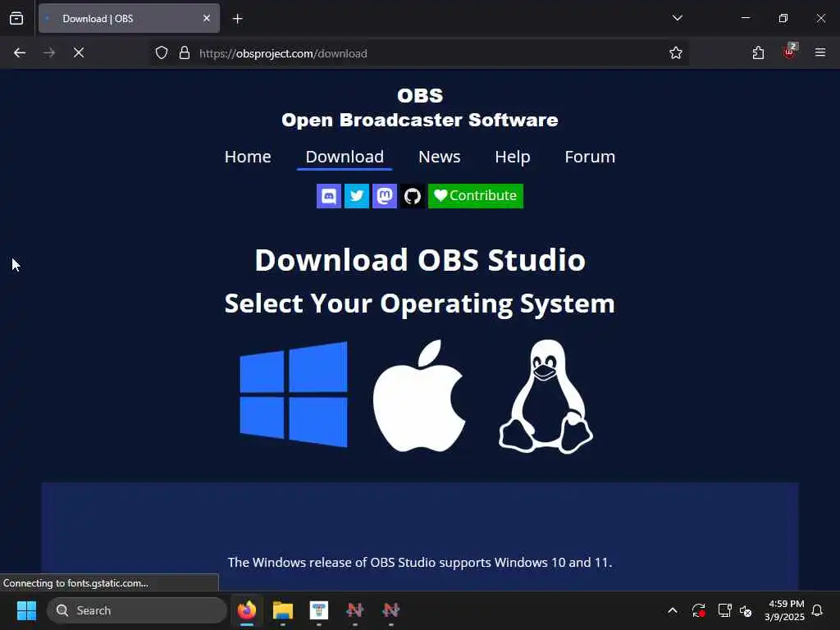Click the taskbar Search box
840x630 pixels.
click(x=137, y=610)
